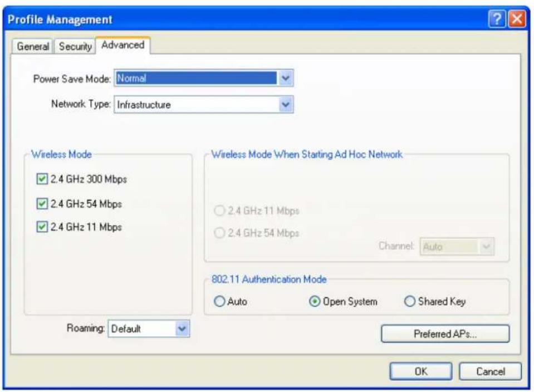Click the Profile Management title text

pos(60,19)
